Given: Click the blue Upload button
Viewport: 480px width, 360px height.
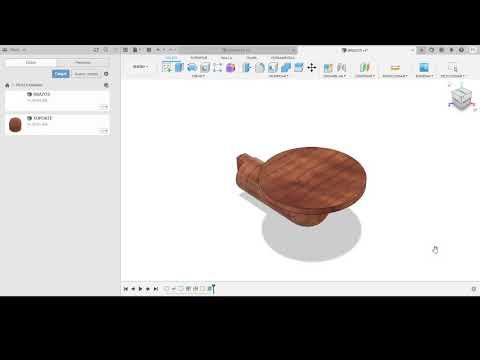Looking at the screenshot, I should (x=61, y=74).
